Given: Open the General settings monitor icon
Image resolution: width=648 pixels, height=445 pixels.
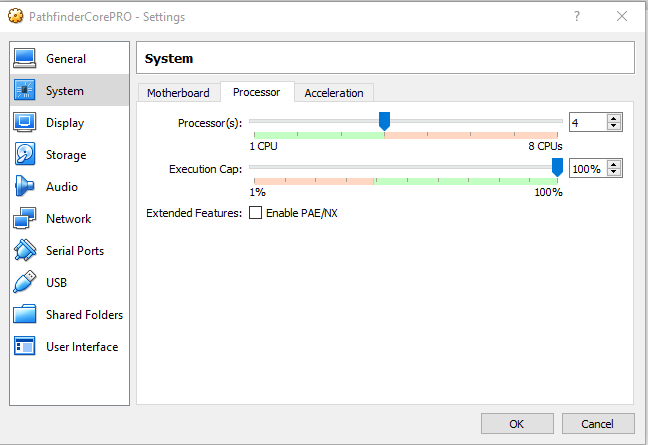Looking at the screenshot, I should (x=24, y=58).
